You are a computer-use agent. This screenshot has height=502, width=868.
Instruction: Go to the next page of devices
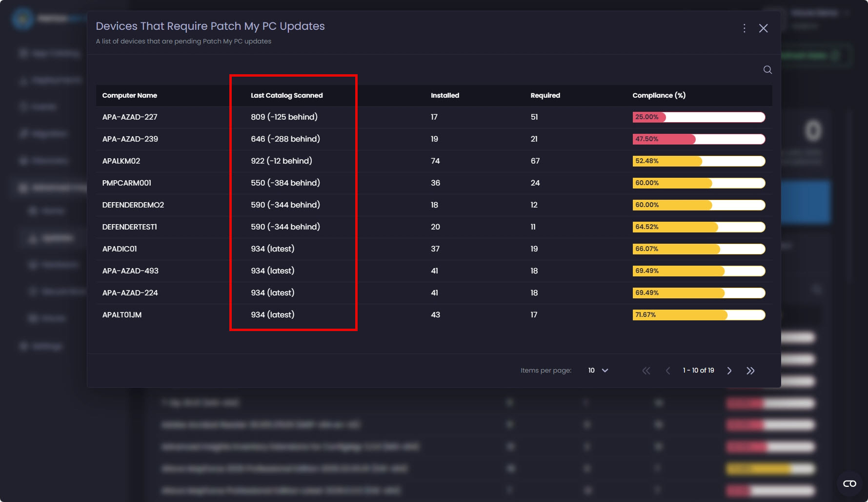tap(729, 371)
